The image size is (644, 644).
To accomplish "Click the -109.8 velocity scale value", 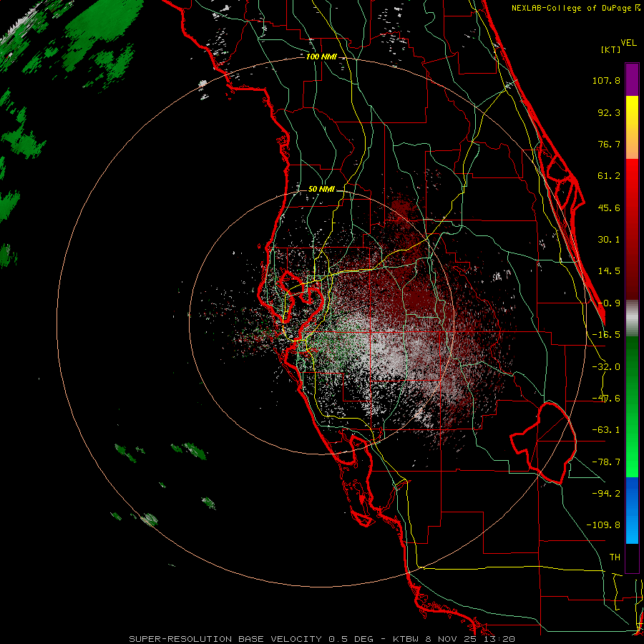I will tap(603, 525).
